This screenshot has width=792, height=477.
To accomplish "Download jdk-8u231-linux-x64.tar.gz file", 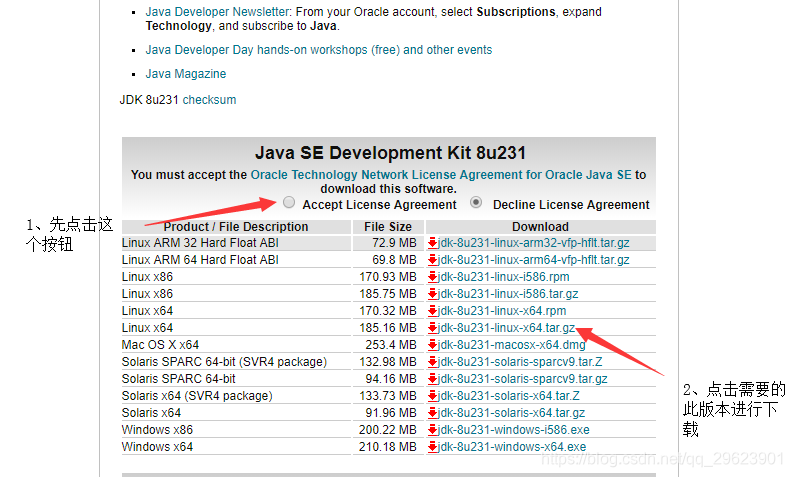I will [x=506, y=328].
